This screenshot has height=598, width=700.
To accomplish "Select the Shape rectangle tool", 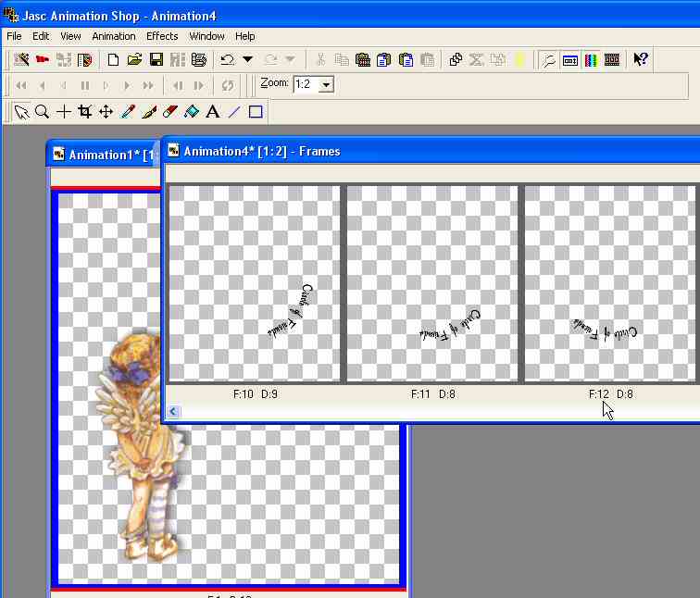I will pos(256,112).
